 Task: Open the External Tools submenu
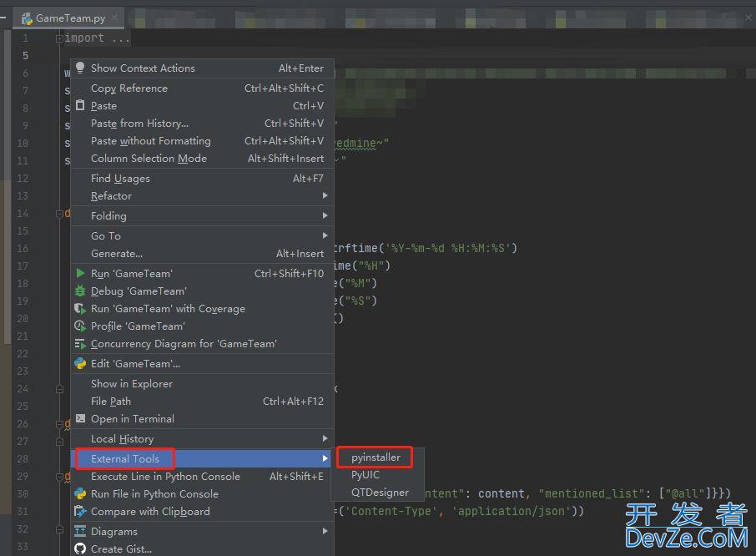tap(203, 458)
